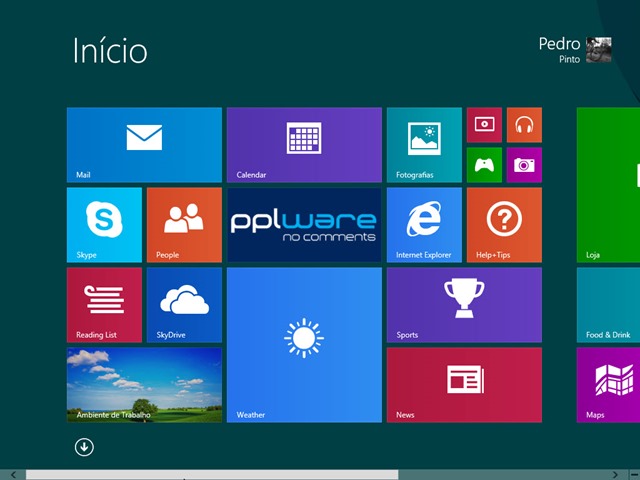Launch the Skype tile
Screen dimensions: 640x480
[x=104, y=225]
